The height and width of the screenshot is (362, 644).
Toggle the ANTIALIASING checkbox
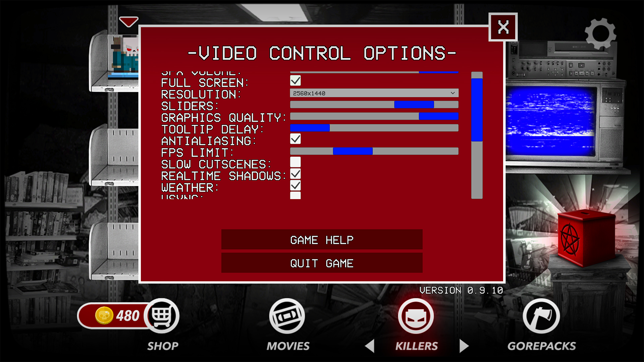tap(295, 140)
